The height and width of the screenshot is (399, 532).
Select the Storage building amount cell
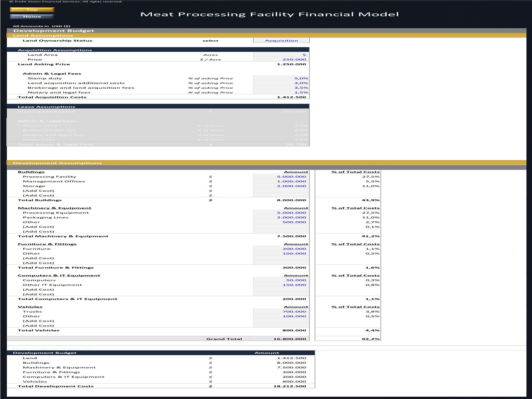click(x=281, y=186)
